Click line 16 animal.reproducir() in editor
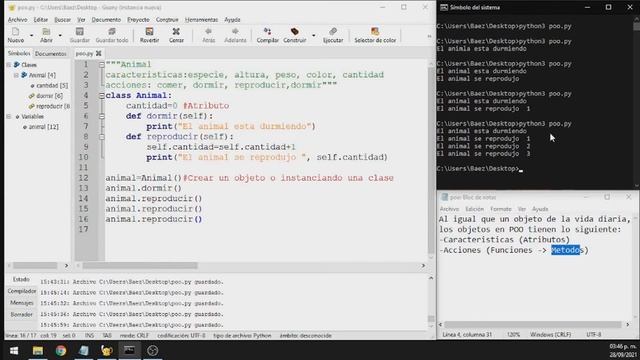 point(154,219)
